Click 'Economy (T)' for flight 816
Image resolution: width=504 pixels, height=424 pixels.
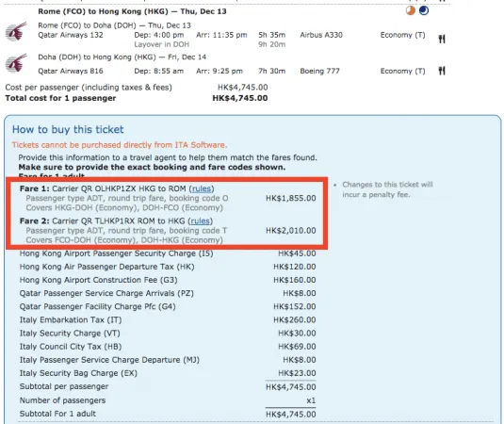pos(403,71)
